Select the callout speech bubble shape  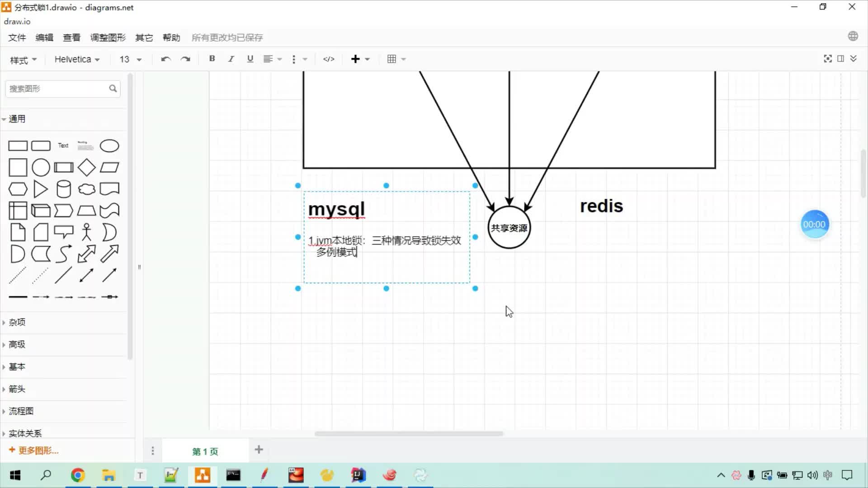click(x=64, y=232)
